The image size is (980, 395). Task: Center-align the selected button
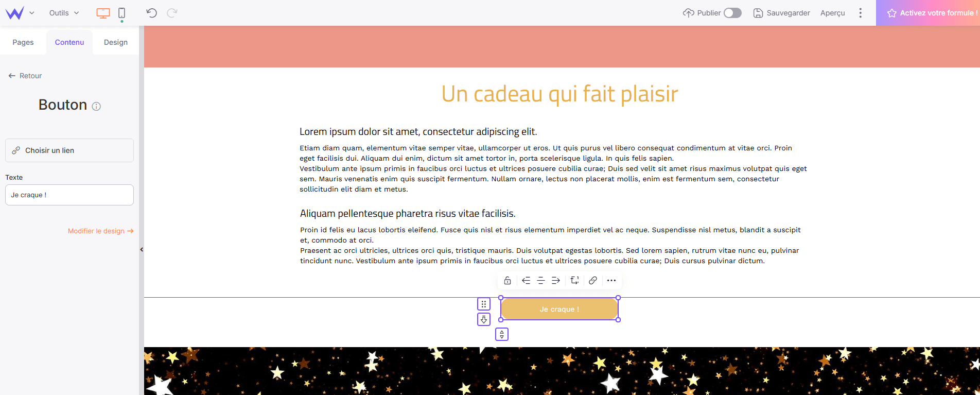[541, 281]
